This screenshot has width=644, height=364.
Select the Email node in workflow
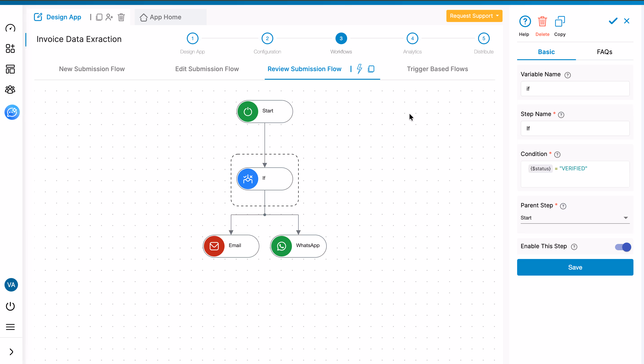coord(231,246)
